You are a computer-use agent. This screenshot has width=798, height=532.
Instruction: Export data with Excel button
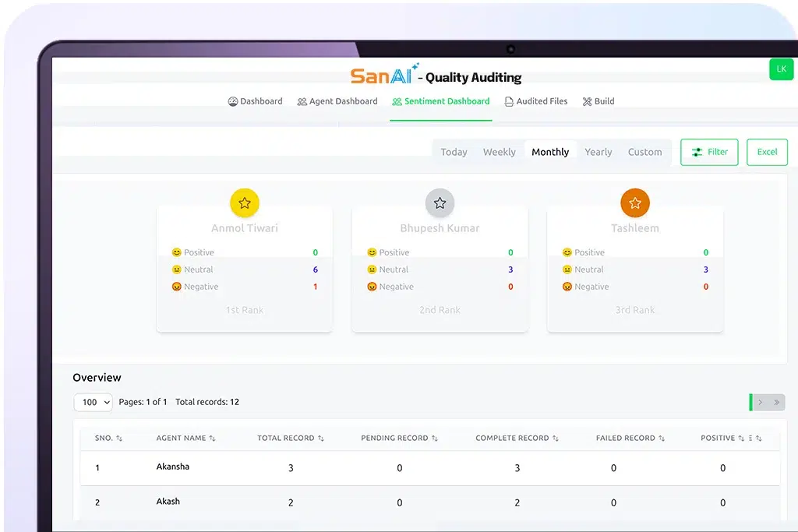coord(767,152)
